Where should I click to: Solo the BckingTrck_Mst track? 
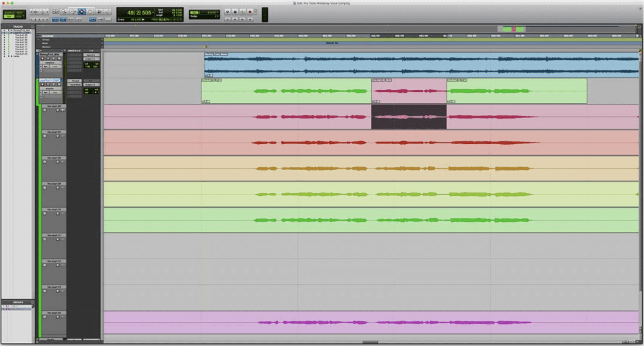pos(54,58)
